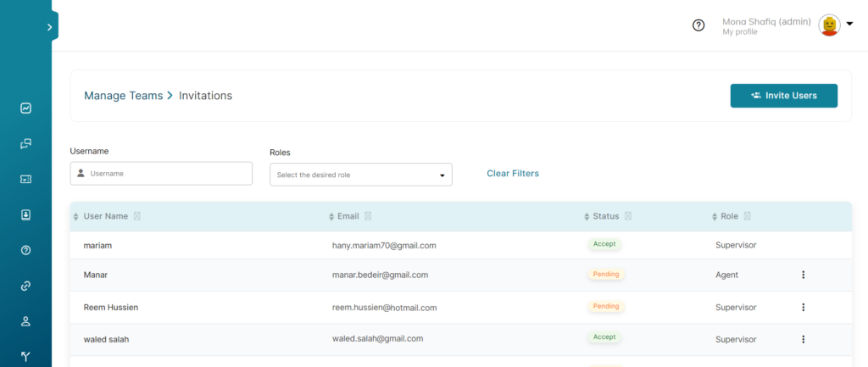Open the user person sidebar icon
The height and width of the screenshot is (367, 868).
point(25,321)
